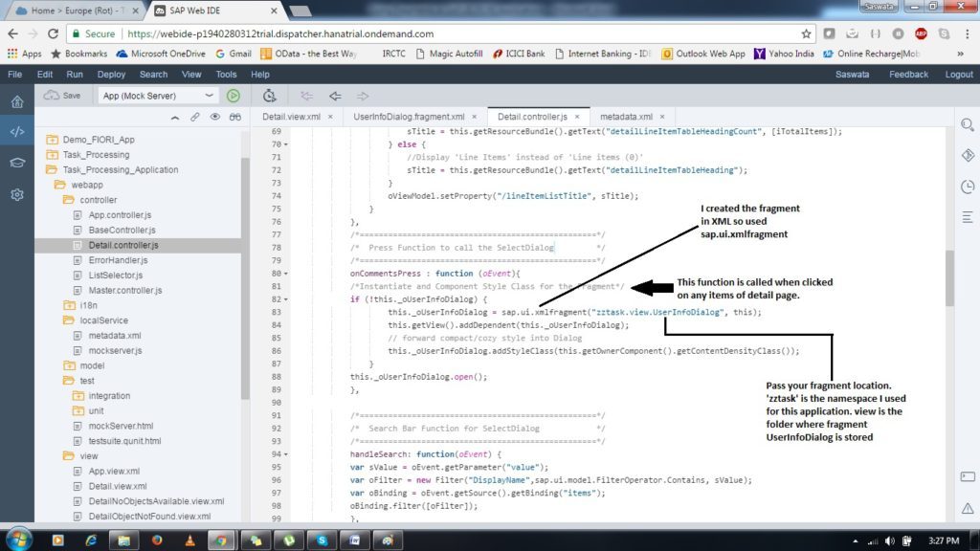Click the Feedback link
This screenshot has height=551, width=980.
click(908, 75)
